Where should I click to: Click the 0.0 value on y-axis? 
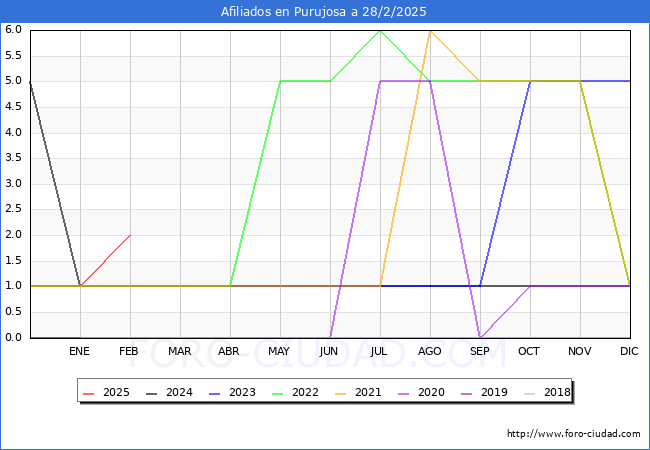pyautogui.click(x=13, y=338)
